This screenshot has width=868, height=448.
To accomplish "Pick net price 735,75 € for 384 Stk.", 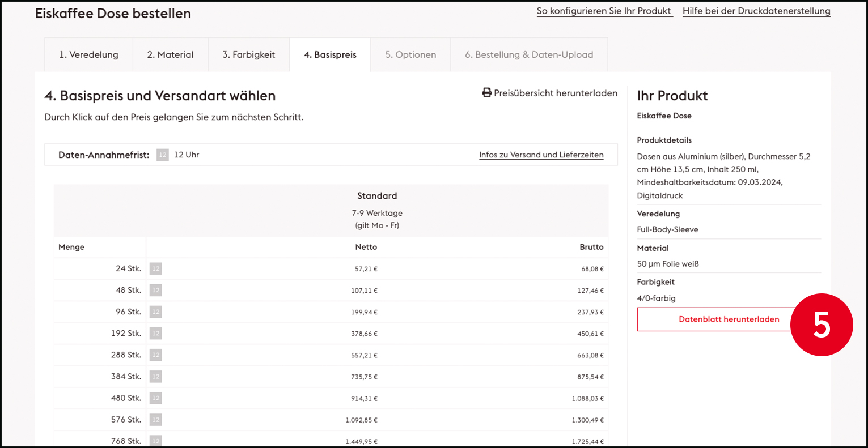I will [x=364, y=377].
